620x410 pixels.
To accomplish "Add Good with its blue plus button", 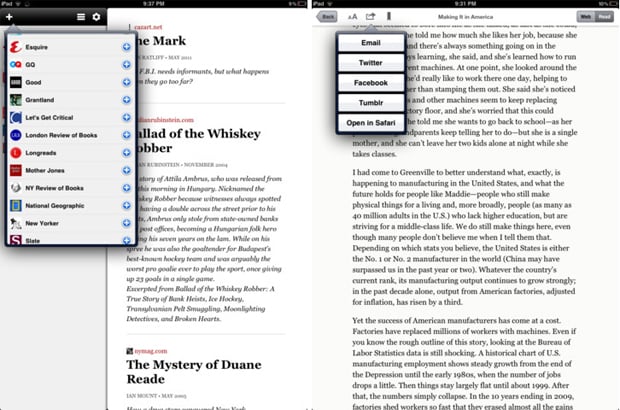I will coord(127,82).
